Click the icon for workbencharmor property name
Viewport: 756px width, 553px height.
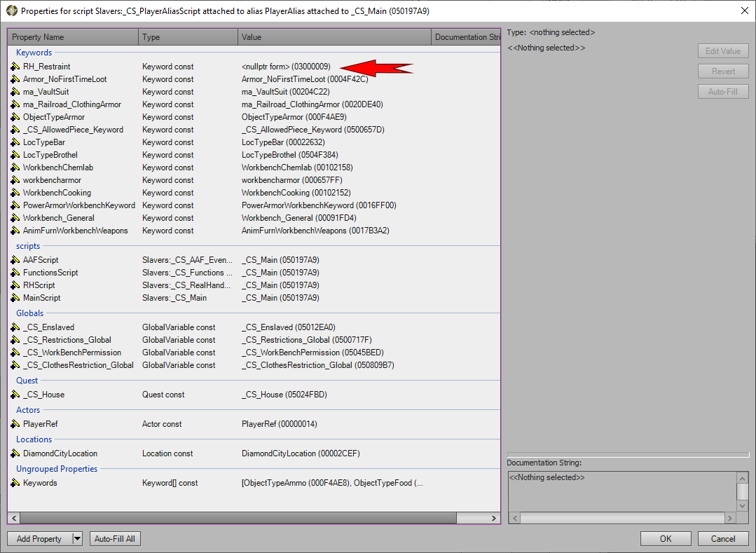[15, 180]
